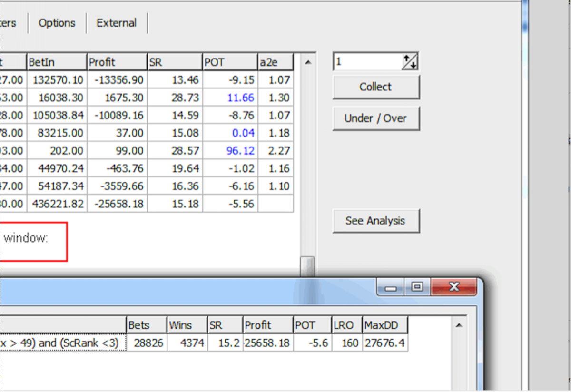Switch to the External tab

point(117,23)
